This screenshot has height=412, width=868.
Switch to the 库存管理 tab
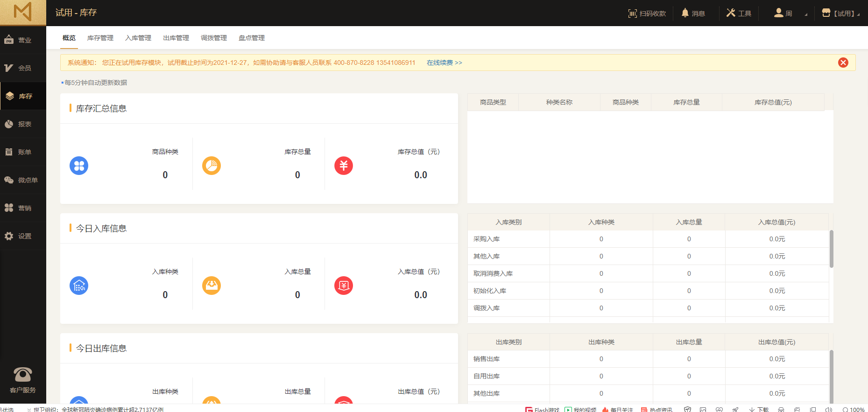100,38
